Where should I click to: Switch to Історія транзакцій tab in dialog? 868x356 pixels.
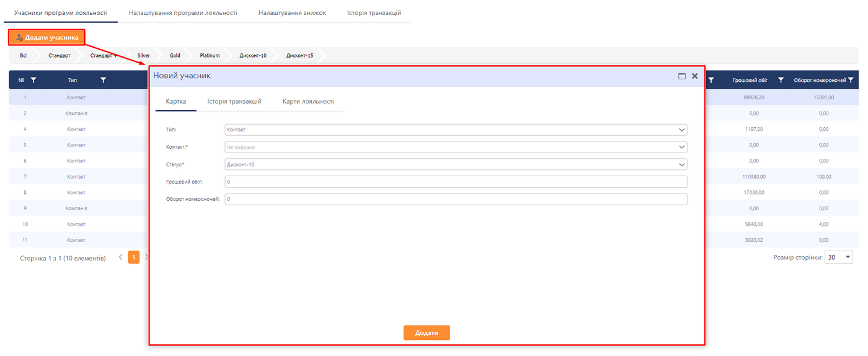(234, 102)
